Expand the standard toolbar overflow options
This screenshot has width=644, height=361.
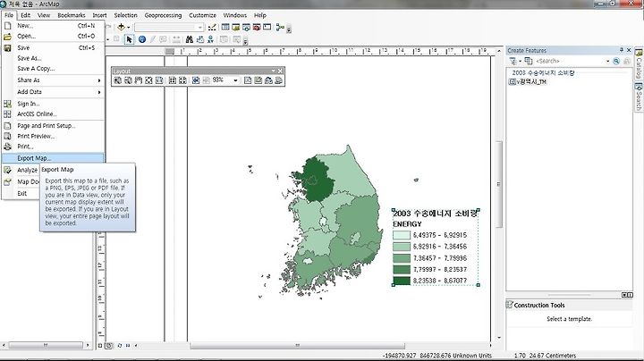(x=289, y=29)
